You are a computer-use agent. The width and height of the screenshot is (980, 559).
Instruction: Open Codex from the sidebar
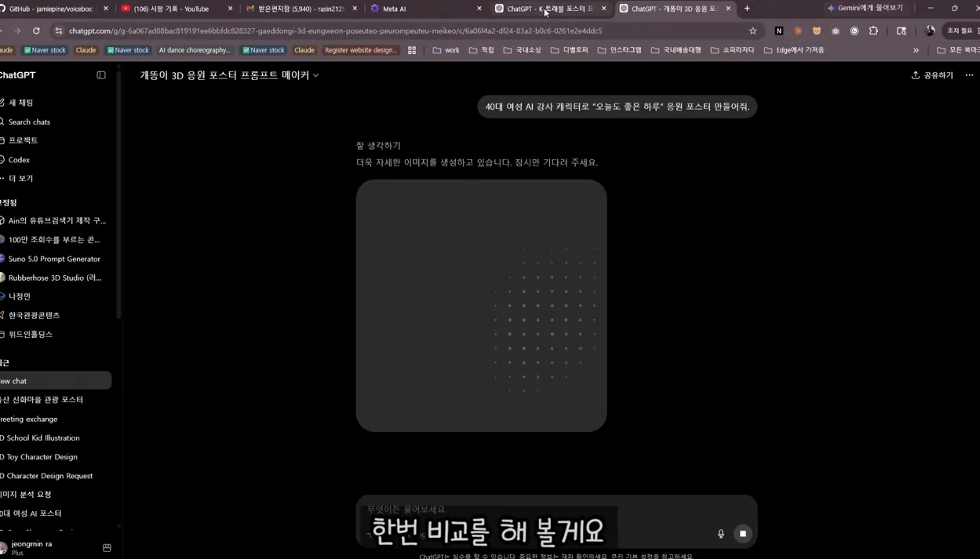[x=16, y=159]
